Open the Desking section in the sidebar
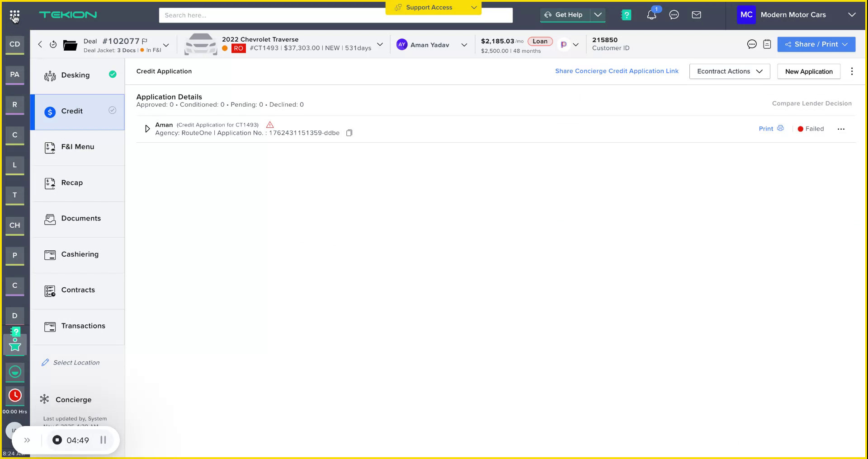Image resolution: width=868 pixels, height=459 pixels. coord(75,75)
